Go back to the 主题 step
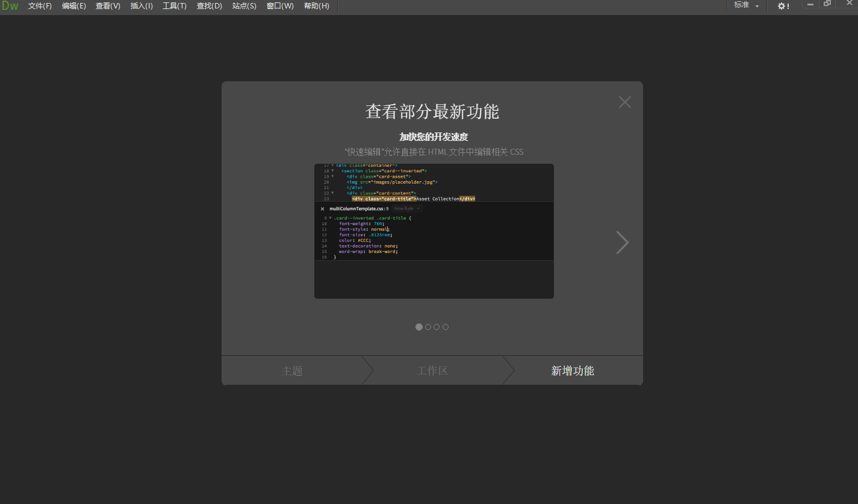The image size is (858, 504). [x=293, y=370]
